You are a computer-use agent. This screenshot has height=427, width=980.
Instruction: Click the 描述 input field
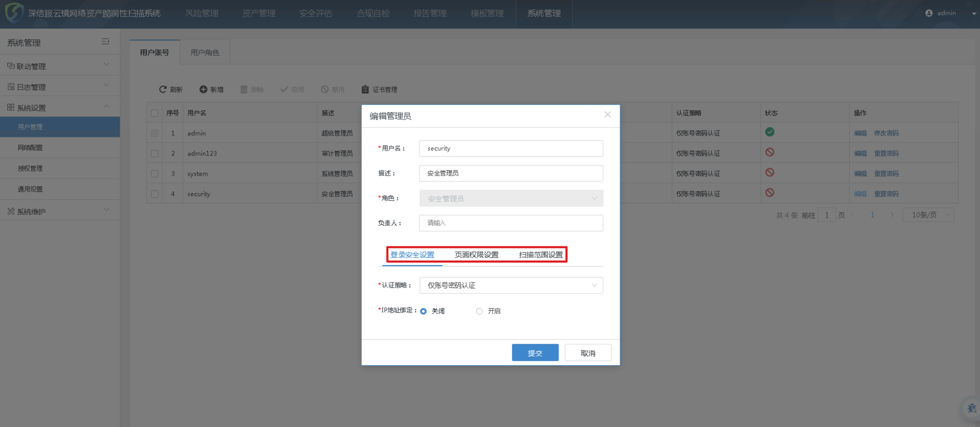coord(511,173)
